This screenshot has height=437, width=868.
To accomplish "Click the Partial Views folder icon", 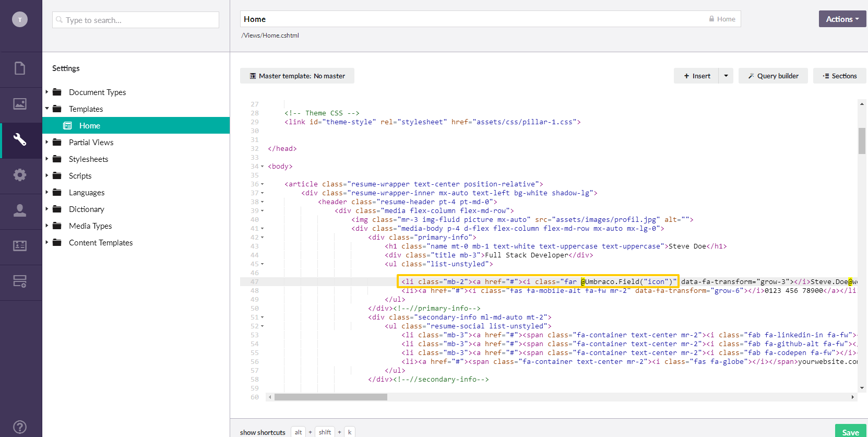I will (57, 142).
